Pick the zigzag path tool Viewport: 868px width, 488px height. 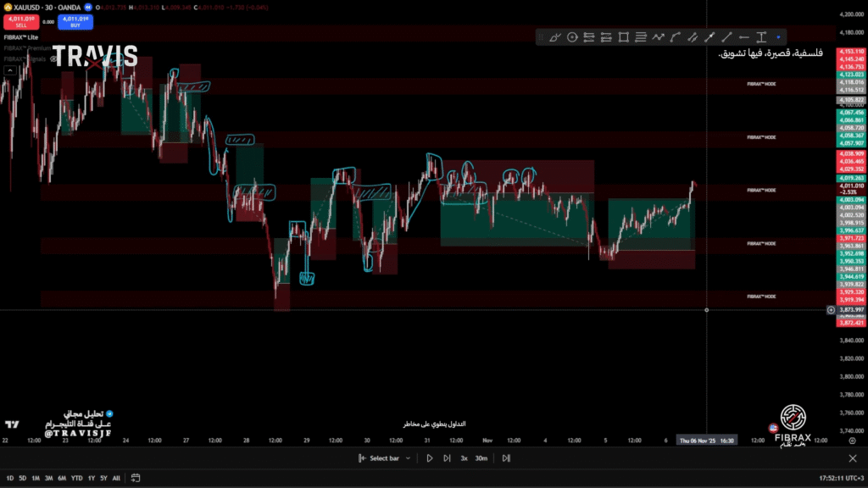(x=658, y=37)
